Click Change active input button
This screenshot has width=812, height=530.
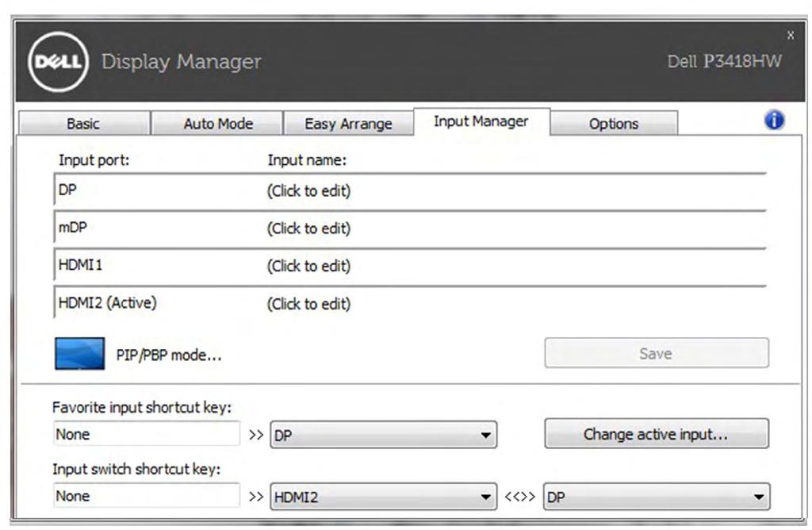pos(657,434)
